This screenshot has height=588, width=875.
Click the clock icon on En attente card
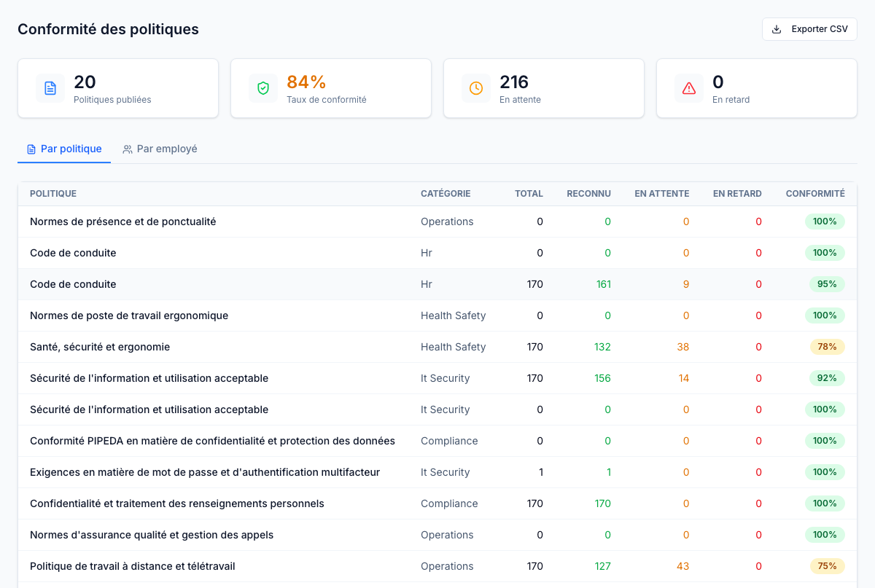[x=476, y=88]
